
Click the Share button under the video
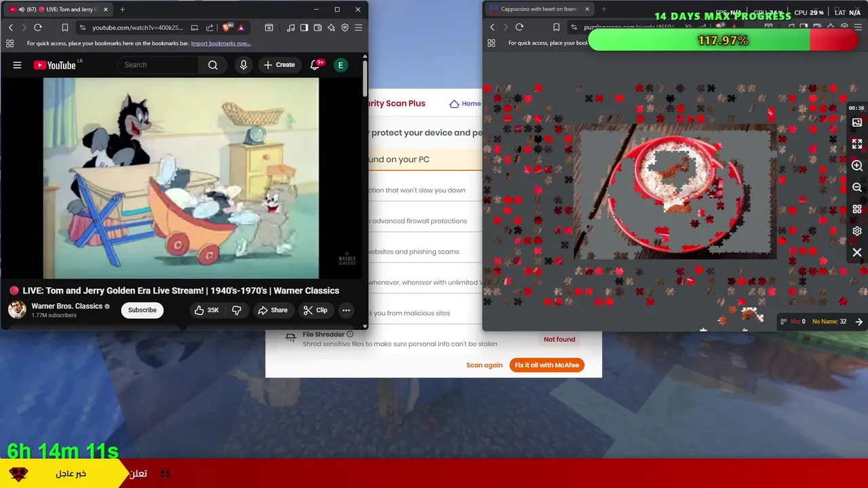273,310
